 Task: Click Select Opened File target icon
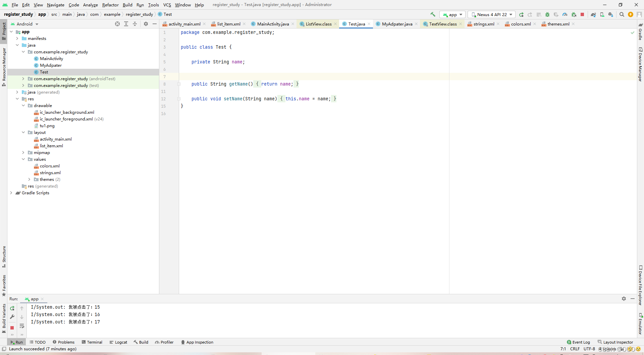[x=117, y=24]
